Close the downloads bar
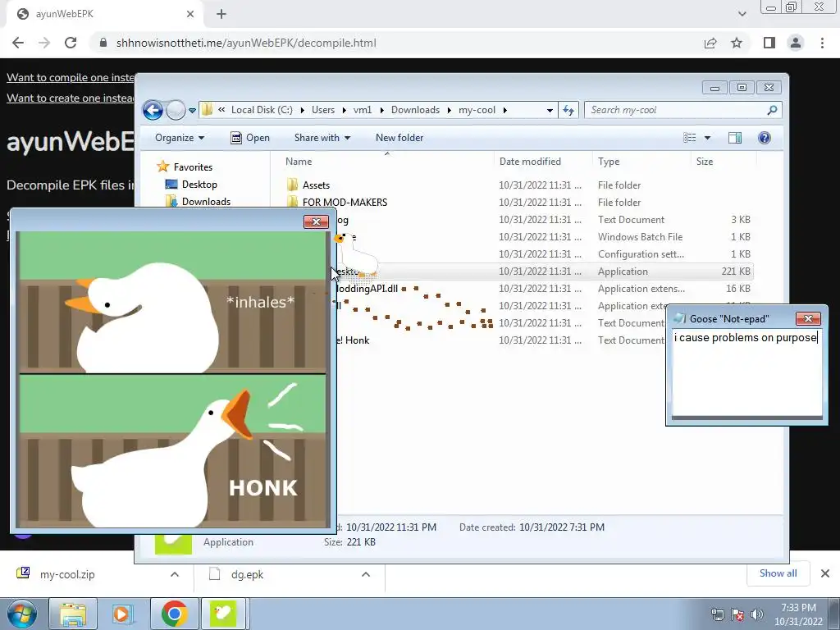840x630 pixels. click(x=825, y=573)
